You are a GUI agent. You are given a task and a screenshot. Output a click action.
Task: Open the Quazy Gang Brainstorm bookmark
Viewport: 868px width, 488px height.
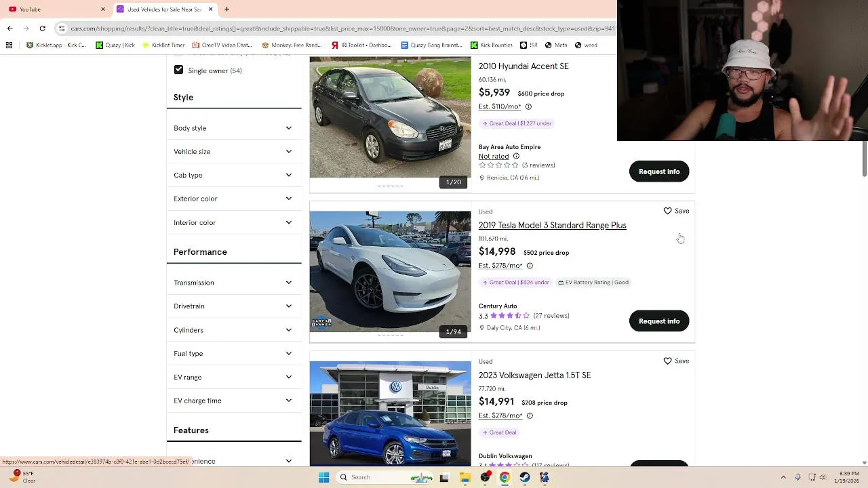(x=431, y=45)
